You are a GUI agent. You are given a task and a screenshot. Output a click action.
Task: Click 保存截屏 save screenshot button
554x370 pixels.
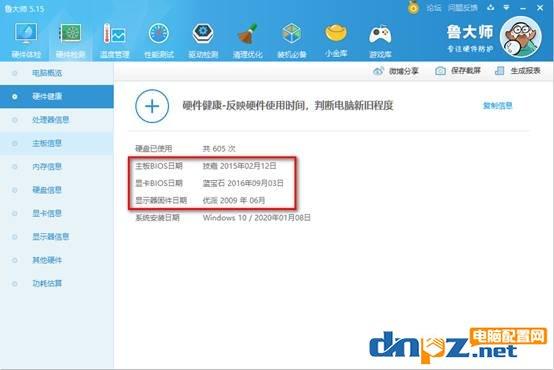click(458, 71)
